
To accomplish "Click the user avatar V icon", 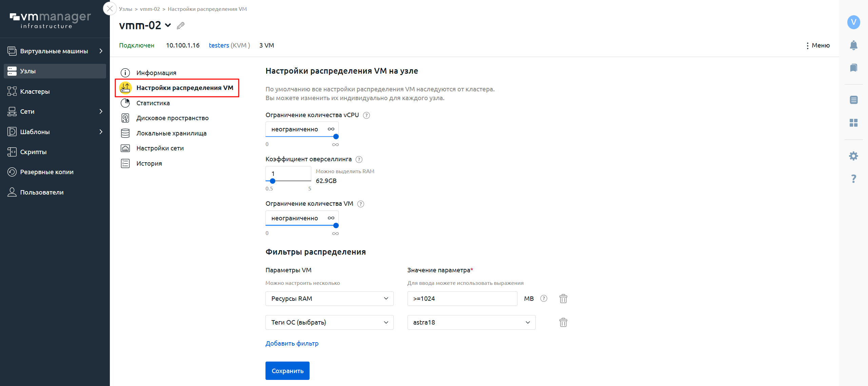I will coord(853,22).
